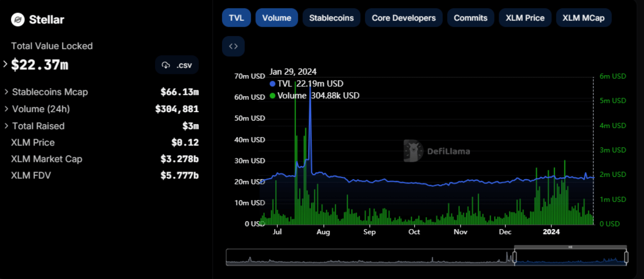Click the $5.777b FDV value

(x=180, y=175)
